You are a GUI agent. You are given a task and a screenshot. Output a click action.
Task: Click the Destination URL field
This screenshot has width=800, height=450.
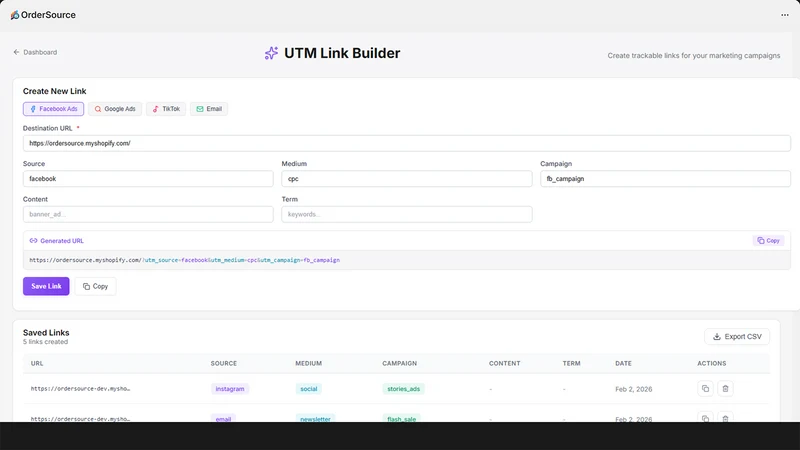coord(407,143)
